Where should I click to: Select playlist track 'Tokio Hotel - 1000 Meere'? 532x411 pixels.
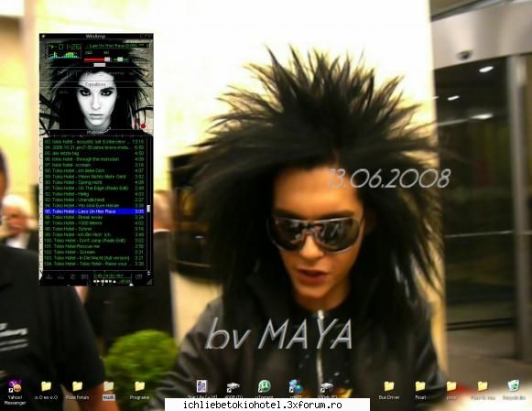[94, 223]
